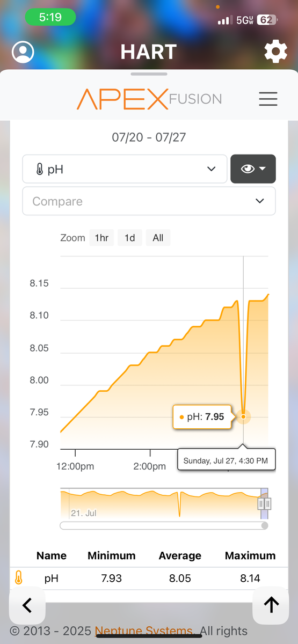Click the 07/20 - 07/27 date range
Viewport: 298px width, 644px height.
click(x=149, y=137)
